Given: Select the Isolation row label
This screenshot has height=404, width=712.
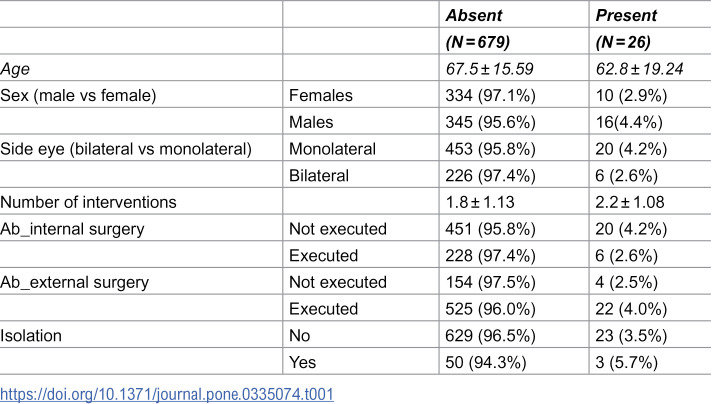Looking at the screenshot, I should pos(31,335).
